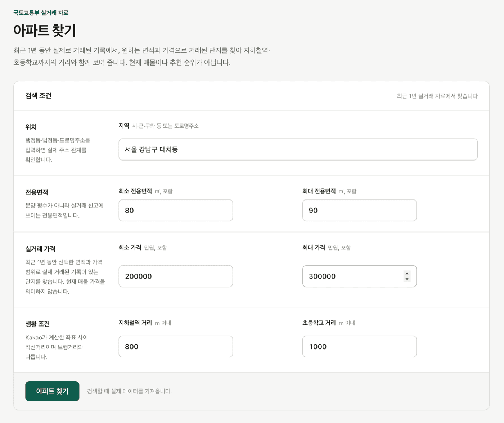Click the 최대 전용면적 field label
Image resolution: width=504 pixels, height=423 pixels.
click(x=319, y=191)
